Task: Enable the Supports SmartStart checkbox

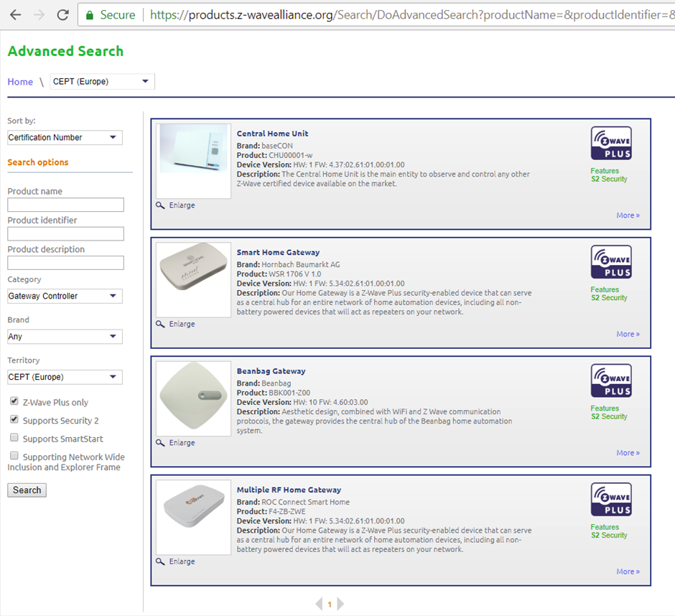Action: tap(14, 437)
